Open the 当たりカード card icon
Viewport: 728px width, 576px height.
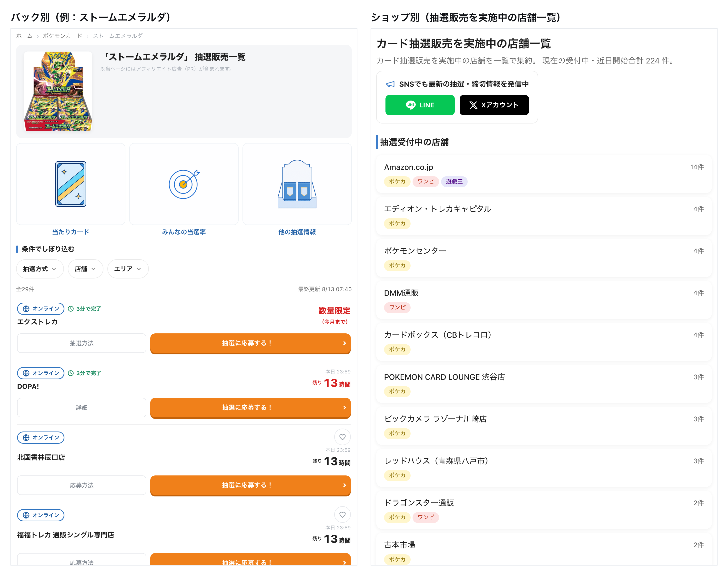71,184
